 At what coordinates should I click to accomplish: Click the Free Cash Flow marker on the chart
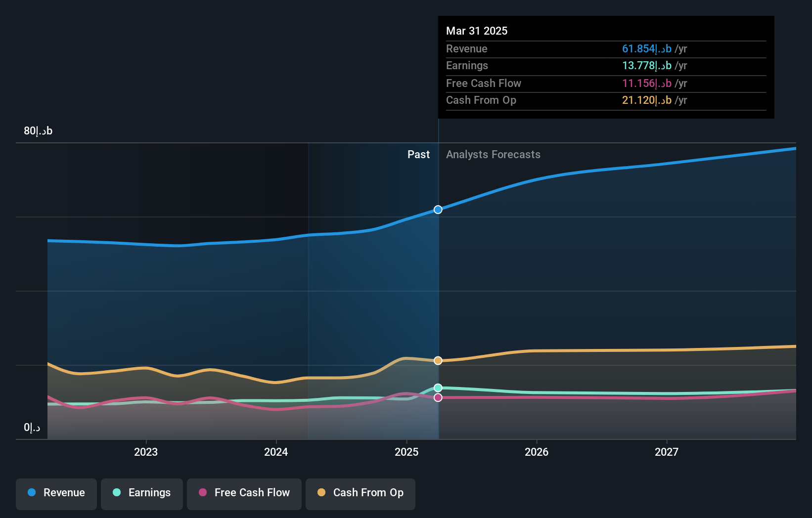[x=437, y=397]
